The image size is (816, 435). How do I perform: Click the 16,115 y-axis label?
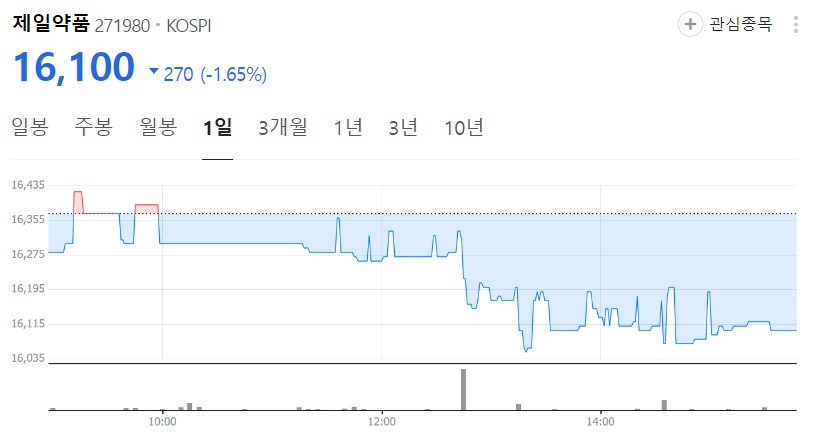pos(28,324)
